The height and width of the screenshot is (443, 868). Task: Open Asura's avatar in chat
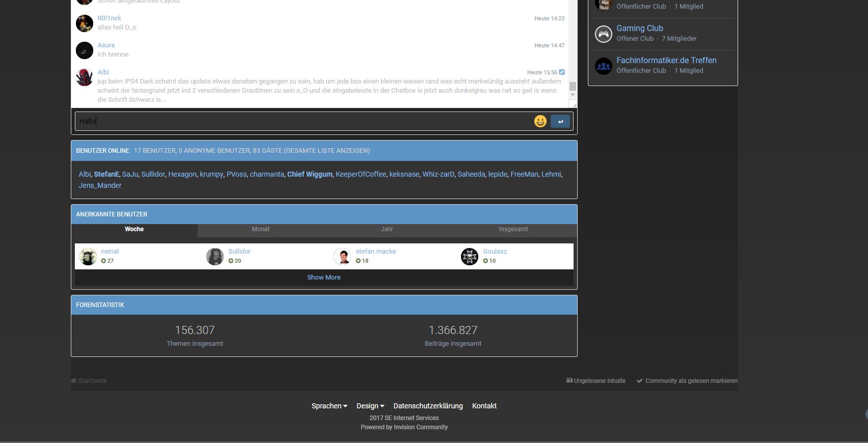click(85, 50)
